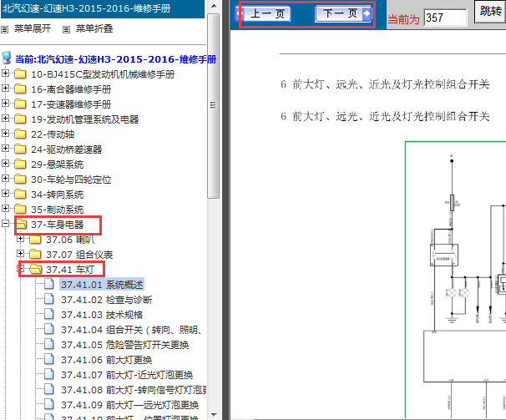Open 37.41.07 前大灯-近光灯泡更换 page

coord(127,375)
